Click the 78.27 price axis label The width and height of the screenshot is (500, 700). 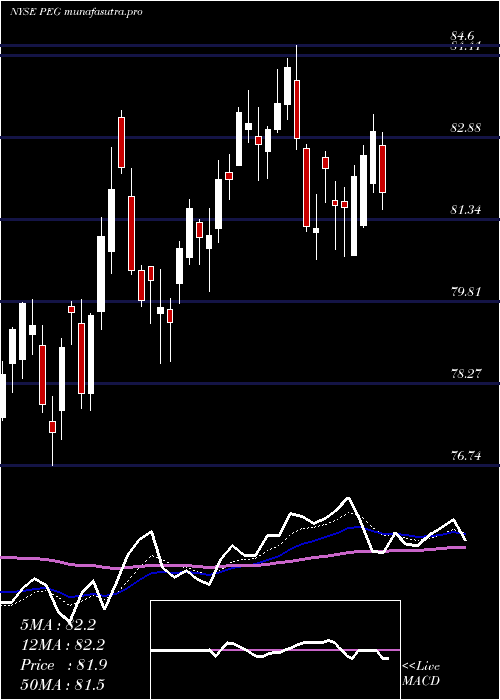[x=466, y=373]
